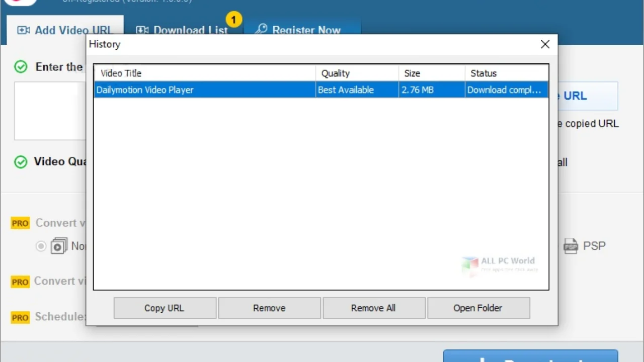Open Folder for the downloaded video
This screenshot has width=644, height=362.
(478, 308)
